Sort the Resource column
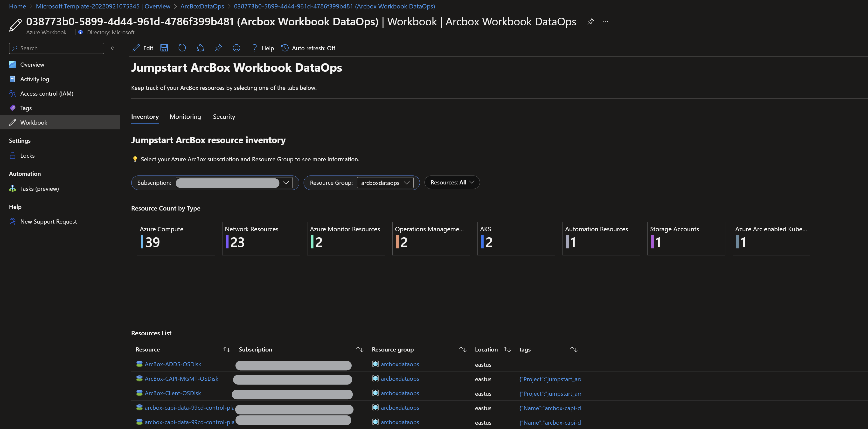 click(x=226, y=350)
